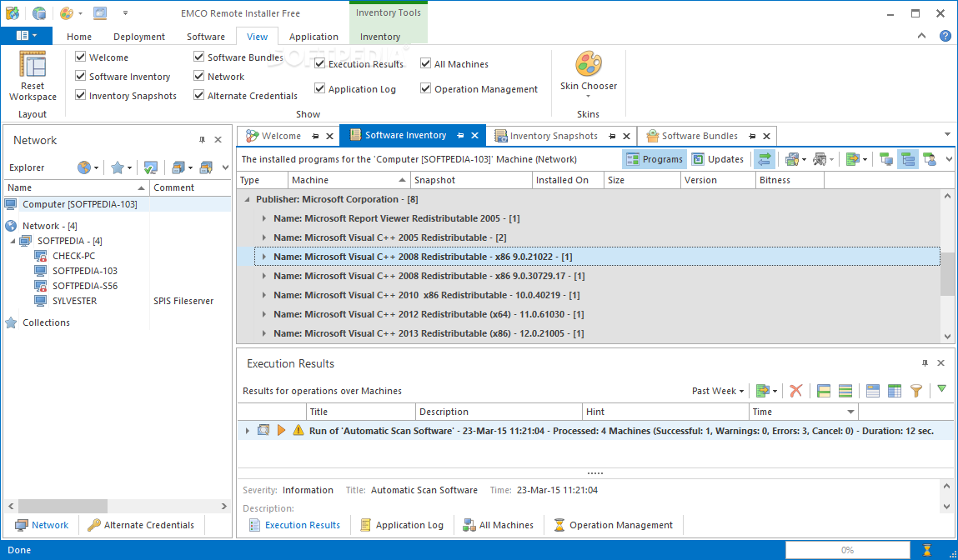Click the expand-all rows icon in Execution Results

click(824, 391)
